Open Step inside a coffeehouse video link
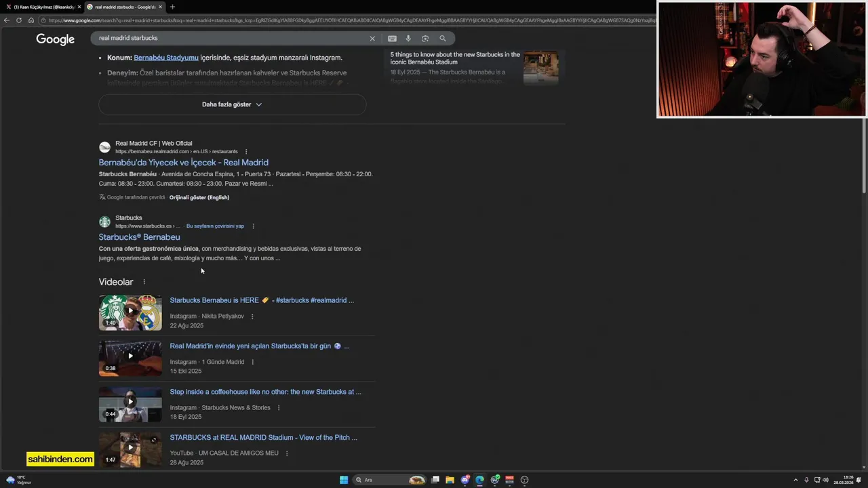868x488 pixels. click(x=265, y=392)
